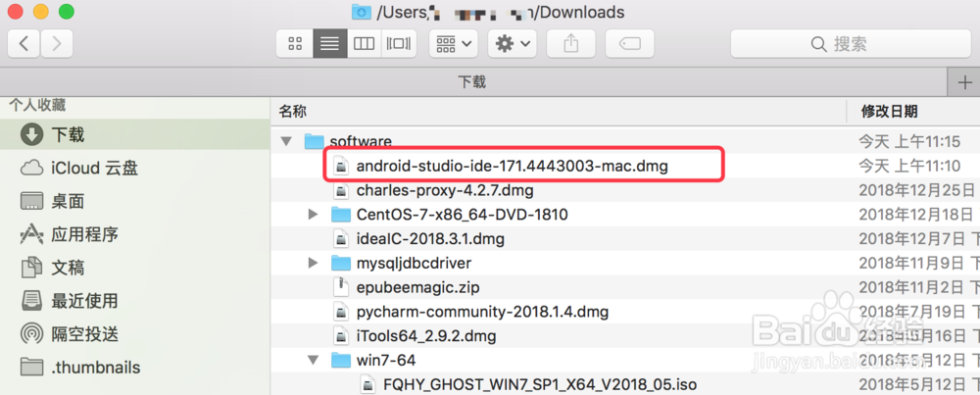The image size is (980, 395).
Task: Click the documents icon beside 文稿
Action: 31,268
